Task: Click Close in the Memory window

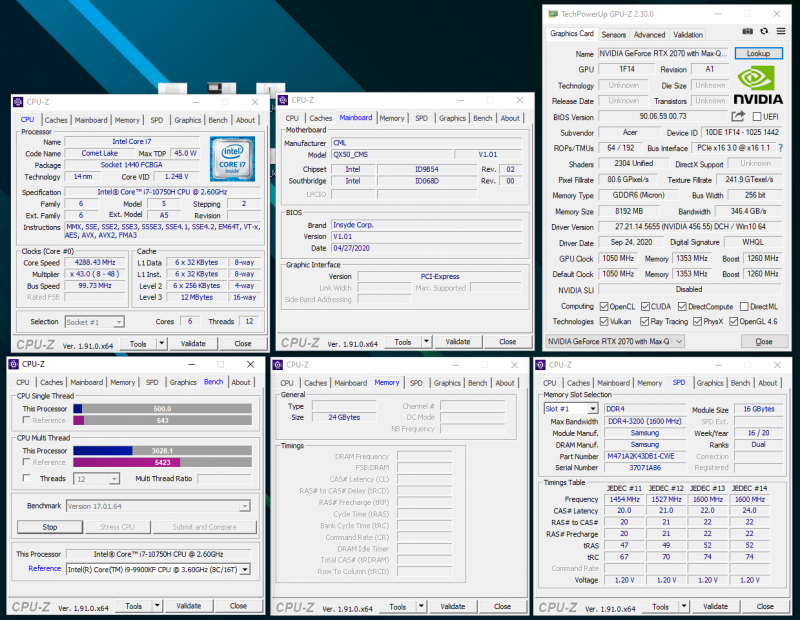Action: point(502,606)
